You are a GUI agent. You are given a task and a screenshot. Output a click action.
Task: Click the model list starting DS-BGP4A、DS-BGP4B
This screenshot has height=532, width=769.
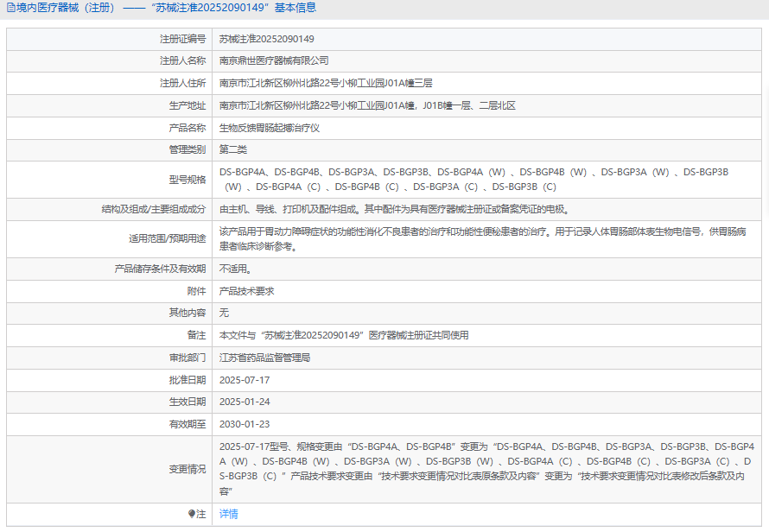[473, 180]
